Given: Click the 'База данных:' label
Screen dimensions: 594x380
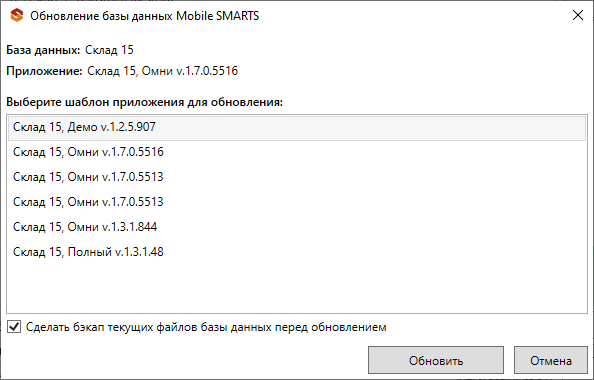Looking at the screenshot, I should point(43,50).
